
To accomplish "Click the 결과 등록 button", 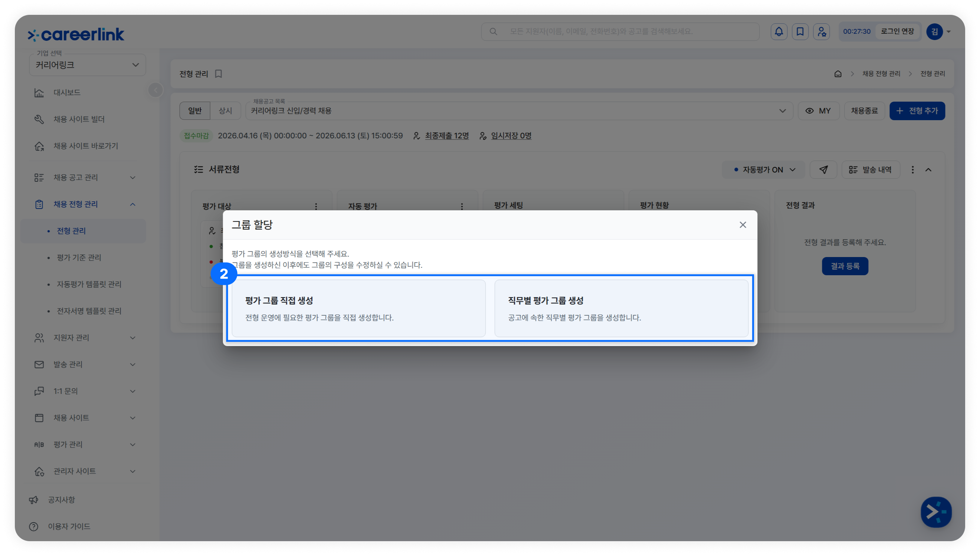I will pyautogui.click(x=845, y=266).
